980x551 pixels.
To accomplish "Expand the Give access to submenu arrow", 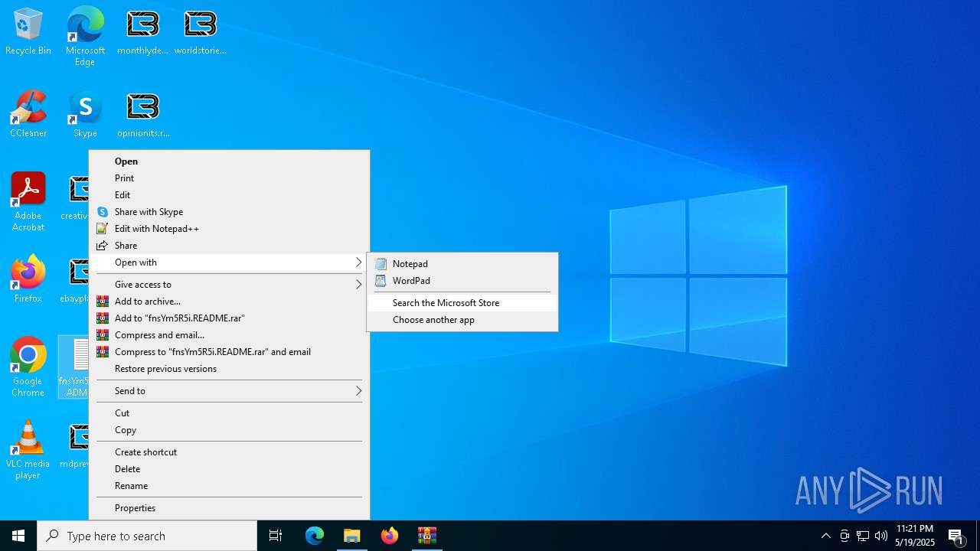I will (358, 285).
